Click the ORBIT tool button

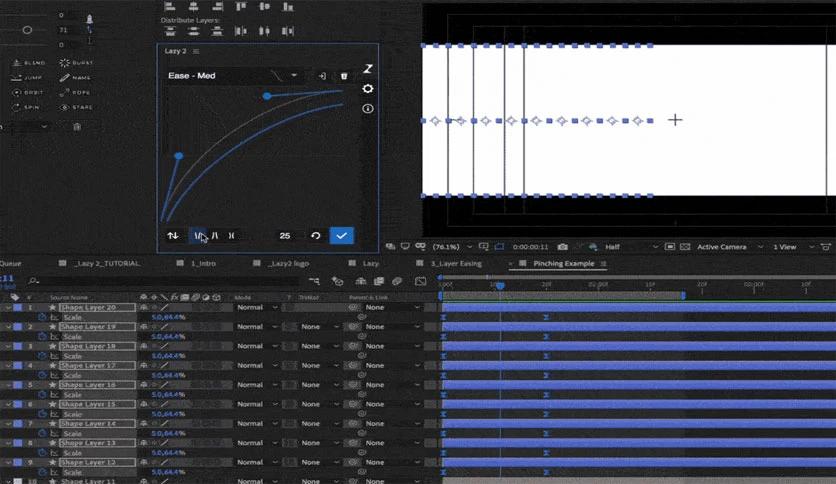[x=28, y=92]
